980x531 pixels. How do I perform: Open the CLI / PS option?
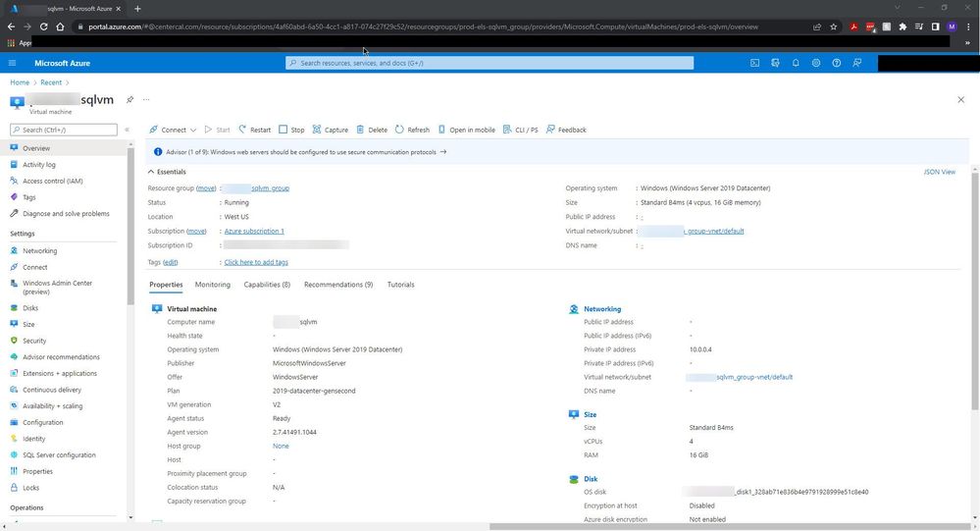pyautogui.click(x=520, y=130)
